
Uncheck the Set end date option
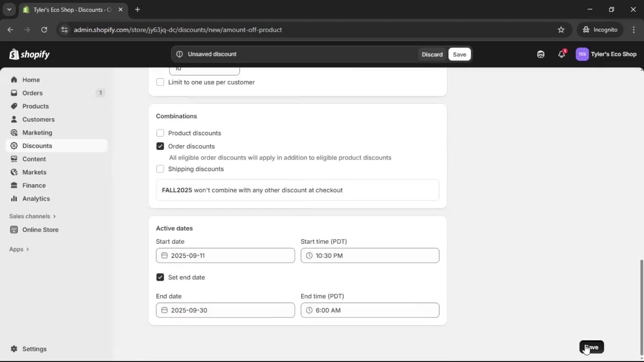point(160,277)
